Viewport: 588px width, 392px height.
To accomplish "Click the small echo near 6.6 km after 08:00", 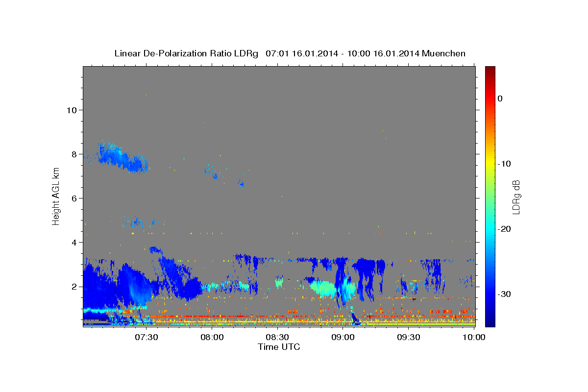I will pos(241,184).
